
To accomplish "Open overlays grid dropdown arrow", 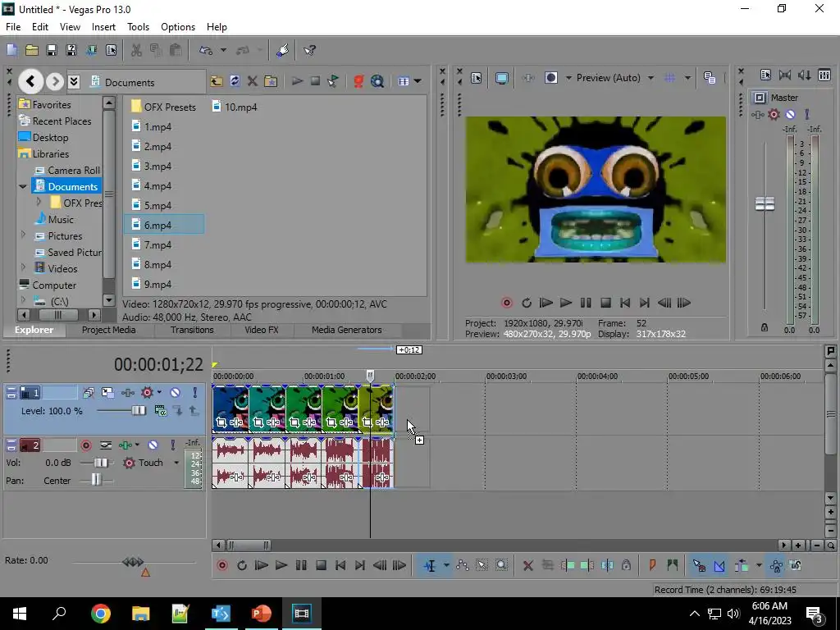I will 687,78.
